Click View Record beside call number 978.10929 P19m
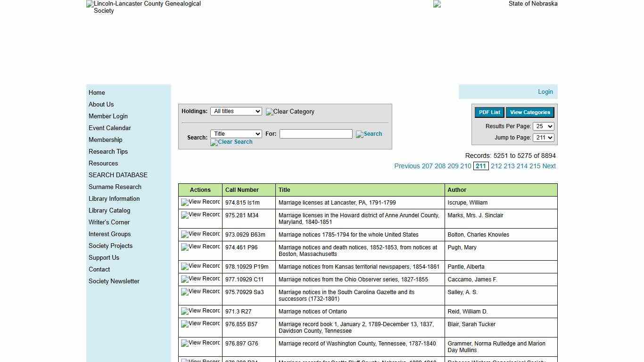Image resolution: width=644 pixels, height=362 pixels. coord(200,266)
